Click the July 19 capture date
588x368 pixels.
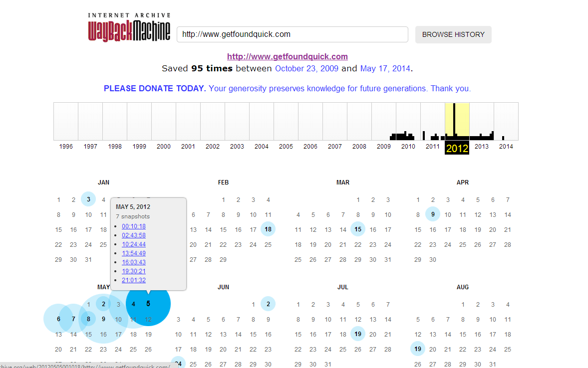[x=358, y=334]
